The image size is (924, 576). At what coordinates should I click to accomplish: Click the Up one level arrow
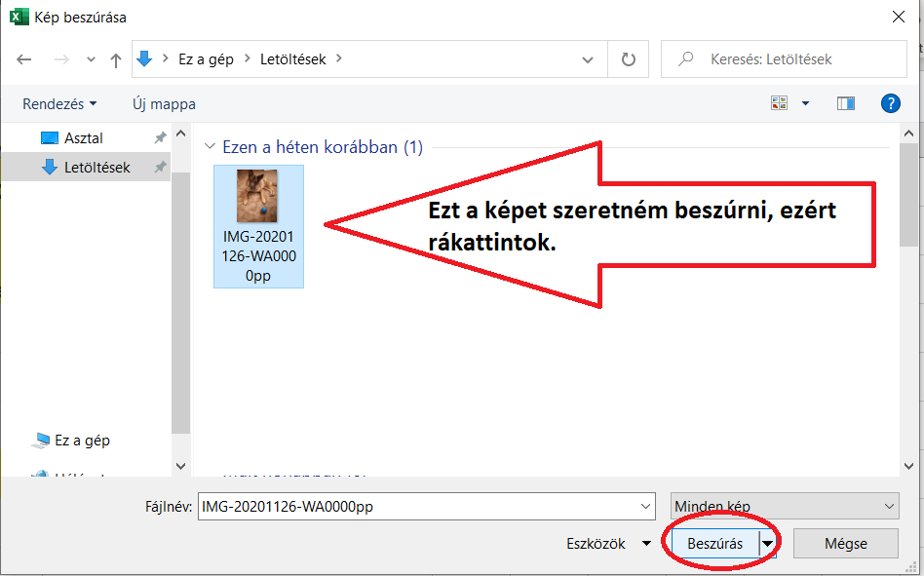[116, 59]
